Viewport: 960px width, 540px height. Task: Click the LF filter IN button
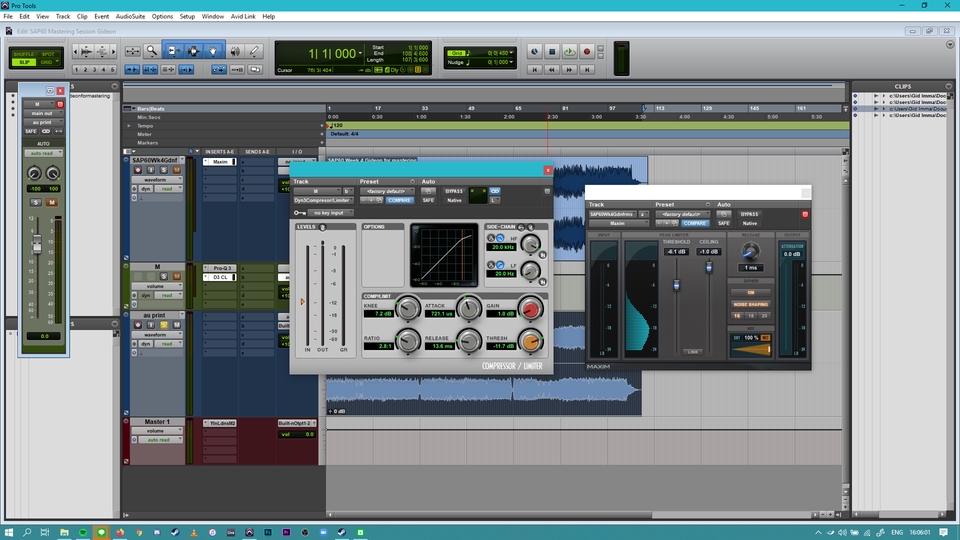click(x=542, y=282)
